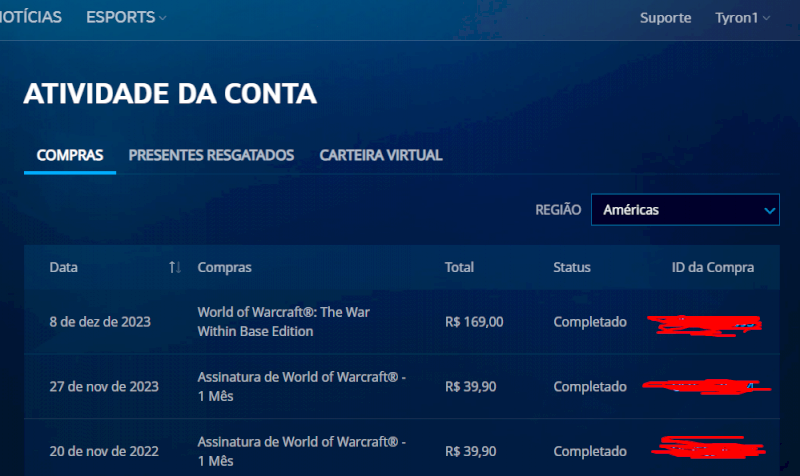Viewport: 800px width, 476px height.
Task: Select the R$ 169,00 total
Action: pyautogui.click(x=474, y=322)
